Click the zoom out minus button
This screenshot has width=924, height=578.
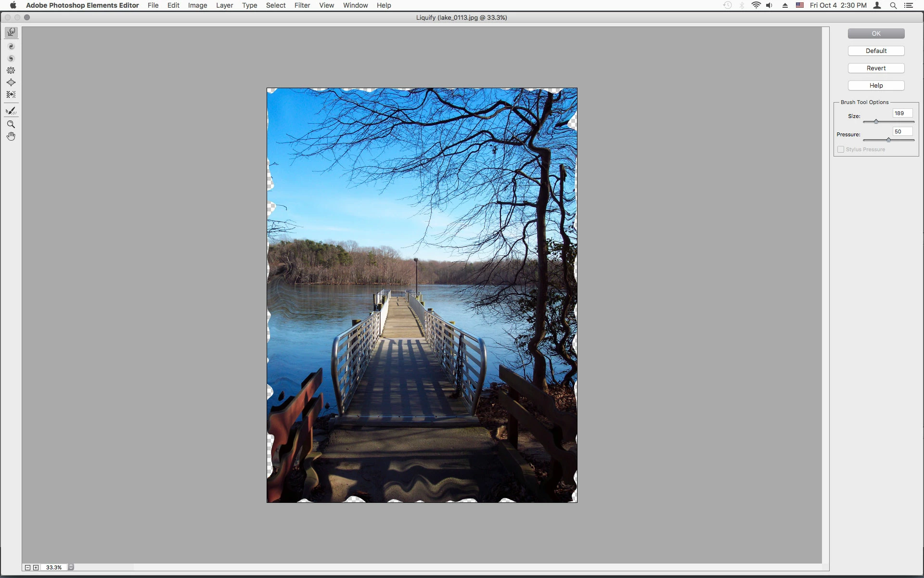click(27, 567)
